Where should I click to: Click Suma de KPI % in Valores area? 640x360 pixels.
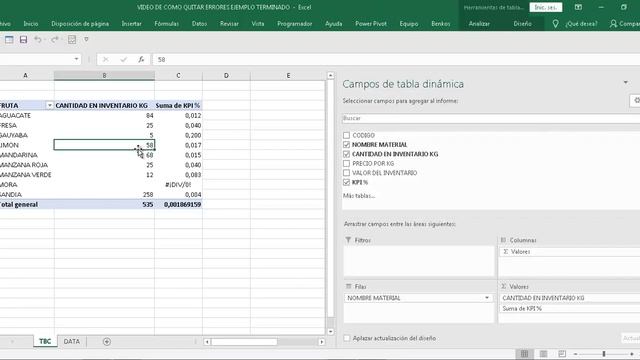[569, 309]
